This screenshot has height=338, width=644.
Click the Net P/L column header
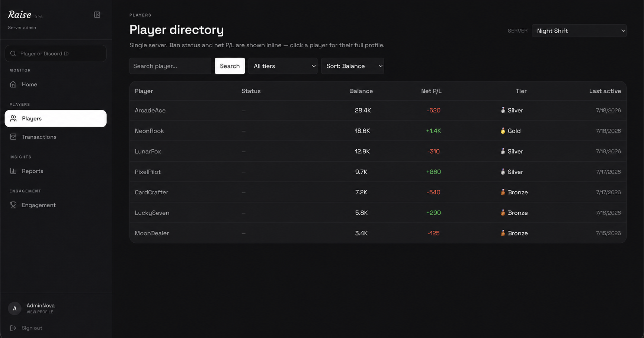(x=431, y=91)
